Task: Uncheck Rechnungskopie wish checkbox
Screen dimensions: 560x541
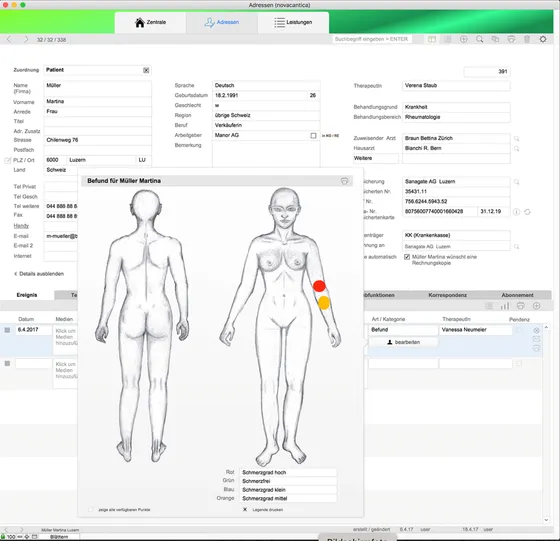Action: coord(407,257)
